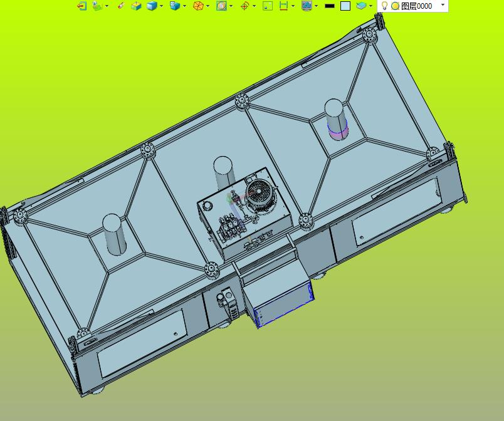Open the light blue color swatch
504x421 pixels.
pos(345,6)
